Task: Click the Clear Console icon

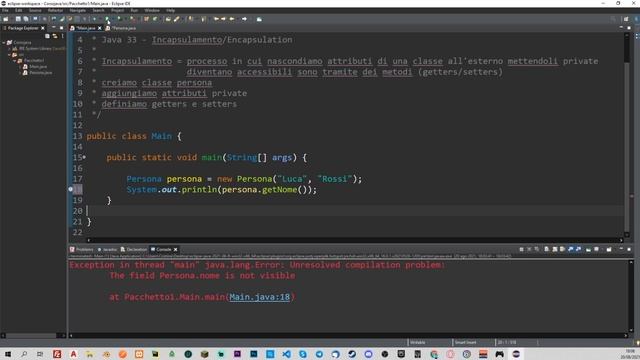Action: [547, 249]
